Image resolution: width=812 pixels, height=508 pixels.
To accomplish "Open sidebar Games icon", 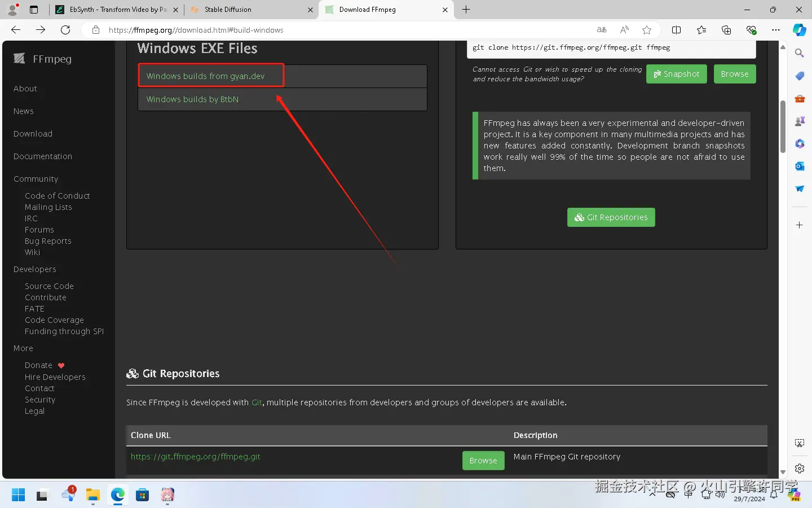I will tap(800, 121).
